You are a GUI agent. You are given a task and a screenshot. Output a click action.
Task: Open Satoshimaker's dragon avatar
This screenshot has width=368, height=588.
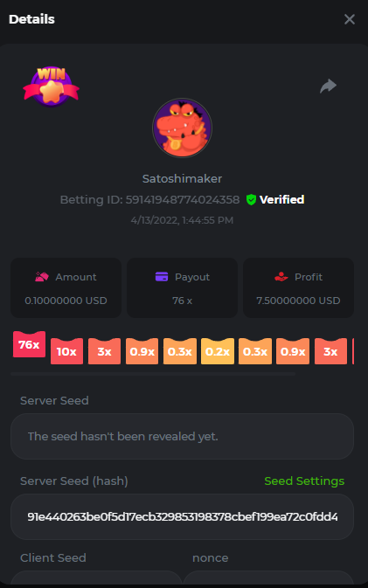coord(182,128)
